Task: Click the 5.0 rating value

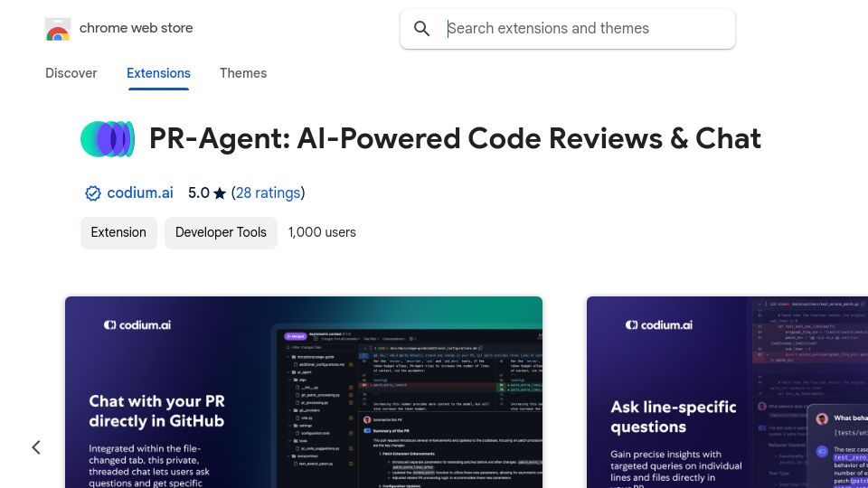Action: (199, 192)
